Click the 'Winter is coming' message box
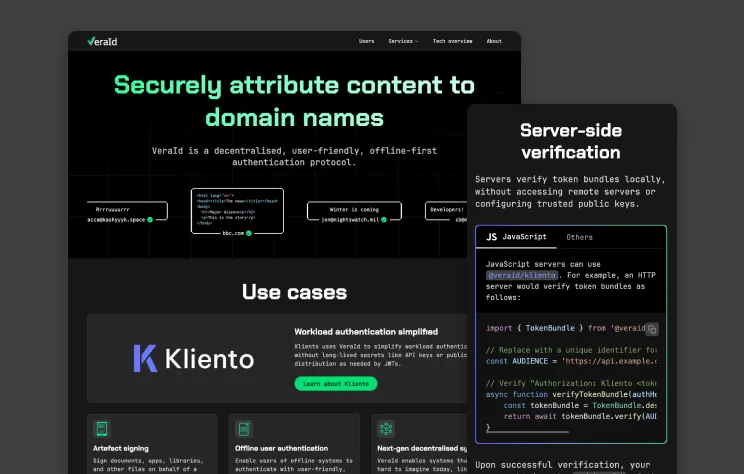This screenshot has width=744, height=474. pyautogui.click(x=354, y=211)
